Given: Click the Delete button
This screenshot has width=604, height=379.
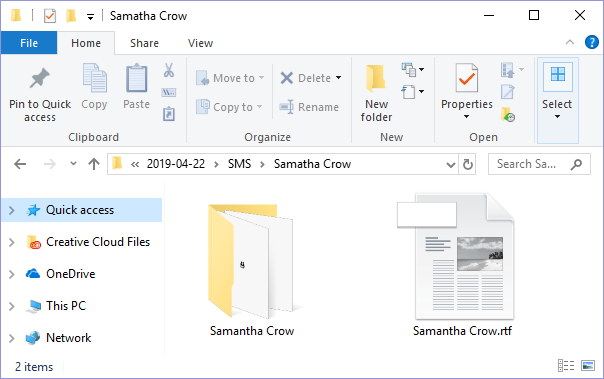Looking at the screenshot, I should (306, 78).
